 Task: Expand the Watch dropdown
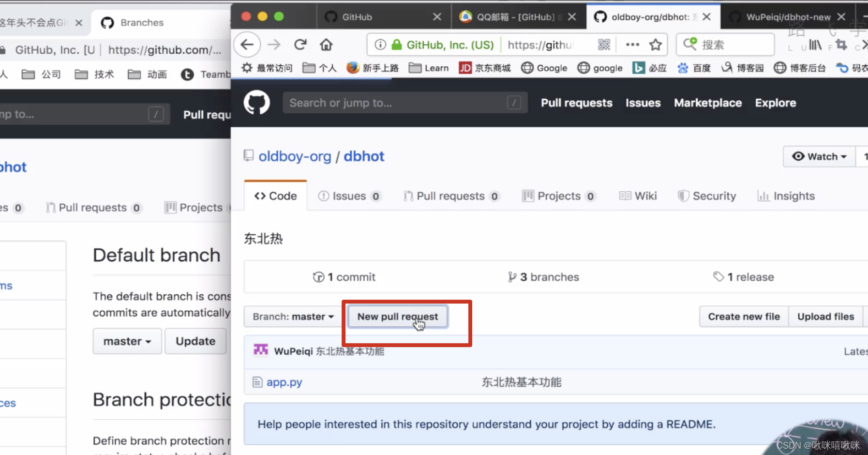819,156
